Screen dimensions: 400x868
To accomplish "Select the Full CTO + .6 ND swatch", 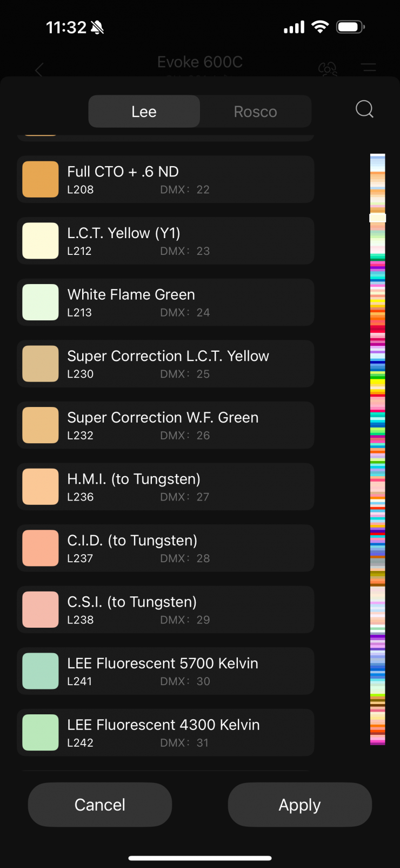I will (41, 179).
